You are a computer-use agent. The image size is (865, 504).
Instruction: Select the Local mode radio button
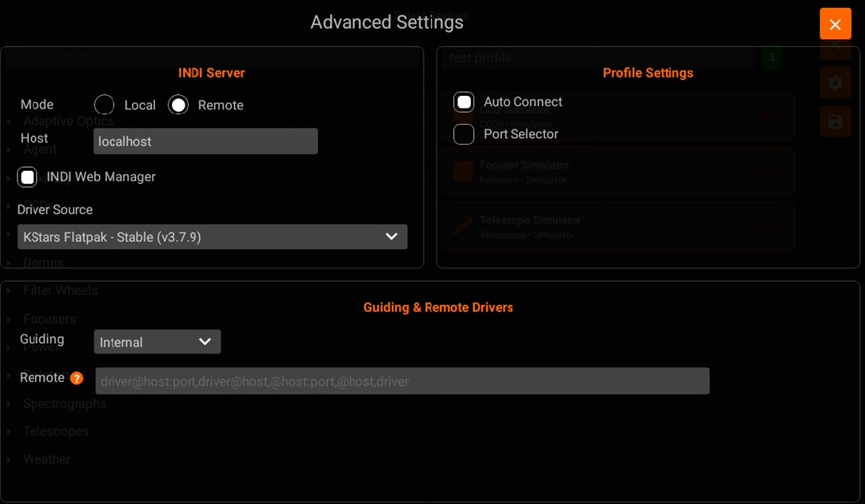[x=104, y=105]
